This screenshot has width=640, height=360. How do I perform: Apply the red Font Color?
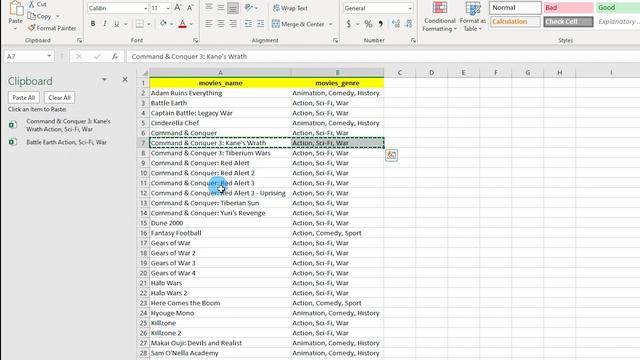click(183, 24)
